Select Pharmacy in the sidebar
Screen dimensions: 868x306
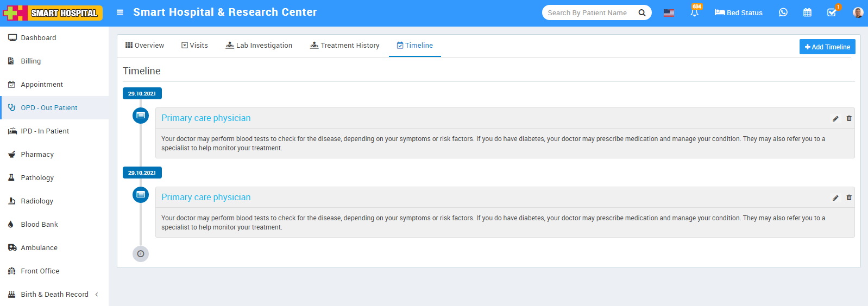click(37, 155)
